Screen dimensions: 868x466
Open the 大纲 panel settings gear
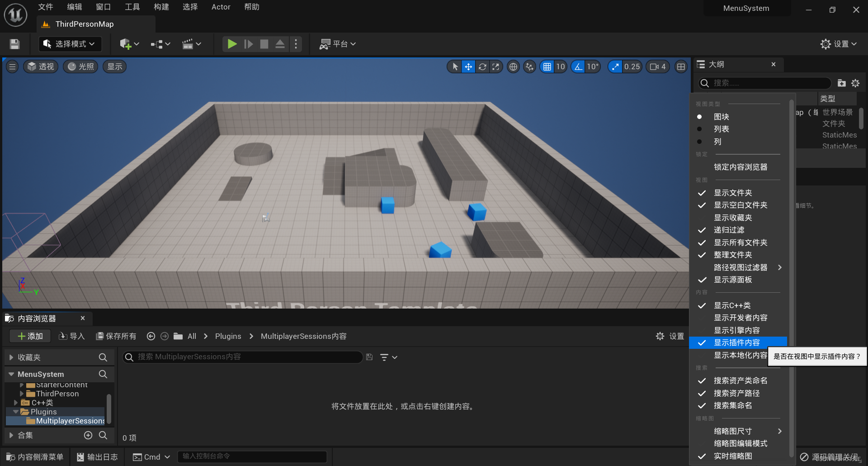pos(855,83)
